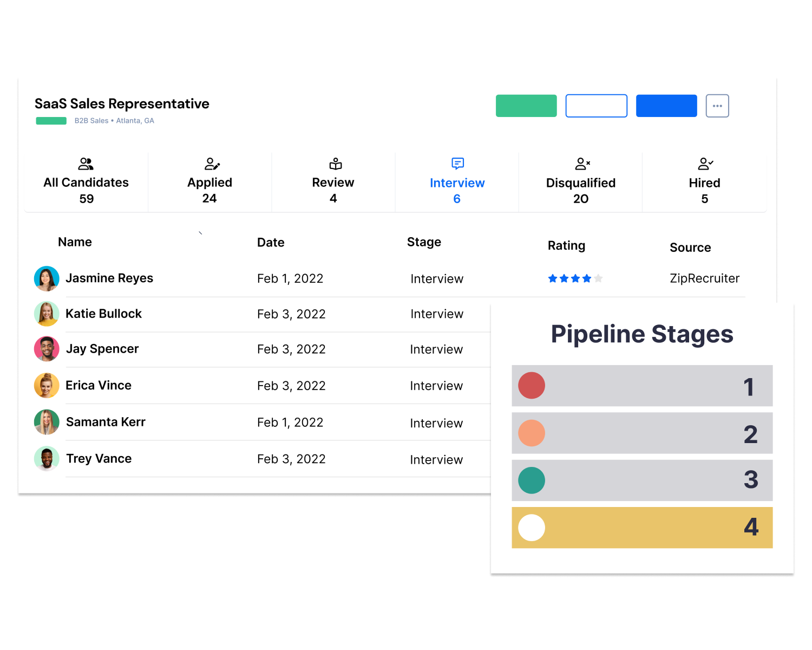Click Jasmine Reyes profile photo
The width and height of the screenshot is (812, 650).
click(x=47, y=278)
